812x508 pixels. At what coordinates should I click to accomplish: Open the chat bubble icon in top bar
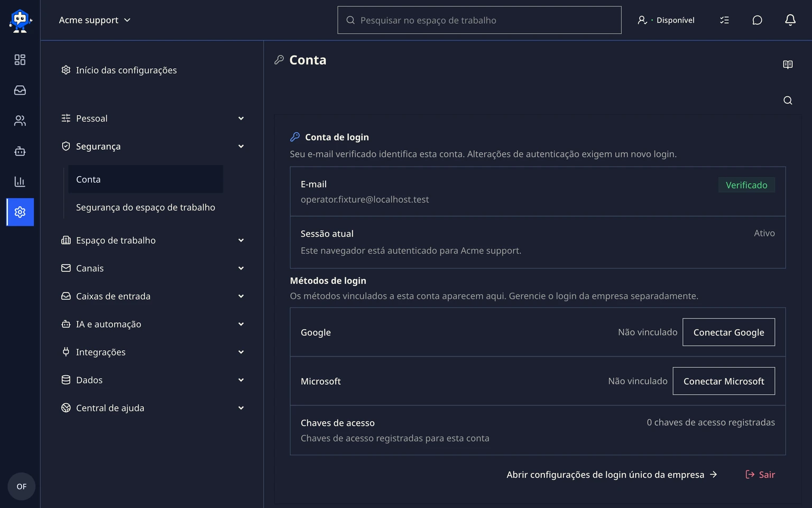pyautogui.click(x=757, y=20)
